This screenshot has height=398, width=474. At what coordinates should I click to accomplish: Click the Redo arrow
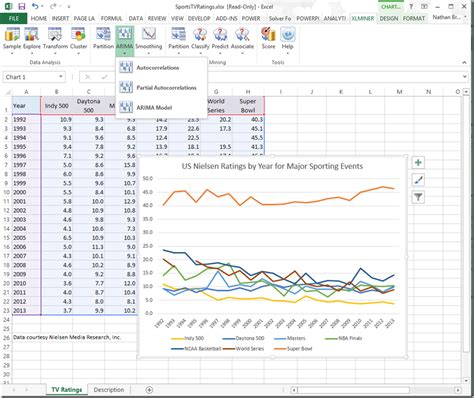[x=53, y=6]
